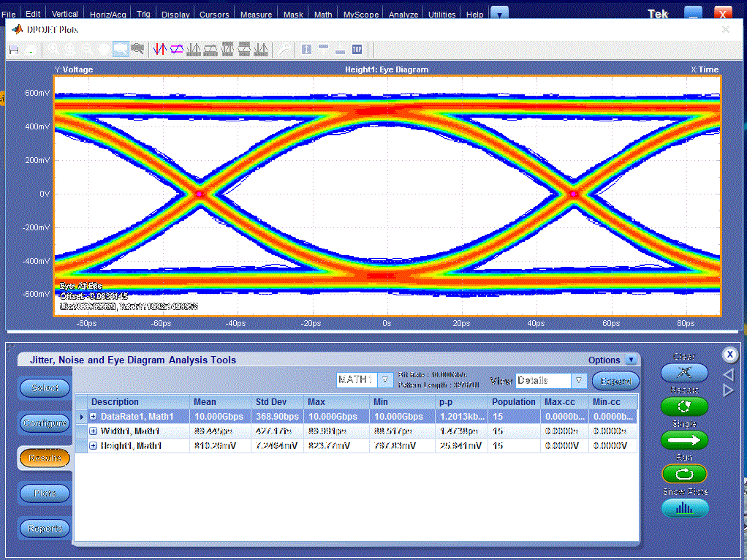Open plot settings wrench icon
The image size is (747, 560).
pyautogui.click(x=284, y=49)
